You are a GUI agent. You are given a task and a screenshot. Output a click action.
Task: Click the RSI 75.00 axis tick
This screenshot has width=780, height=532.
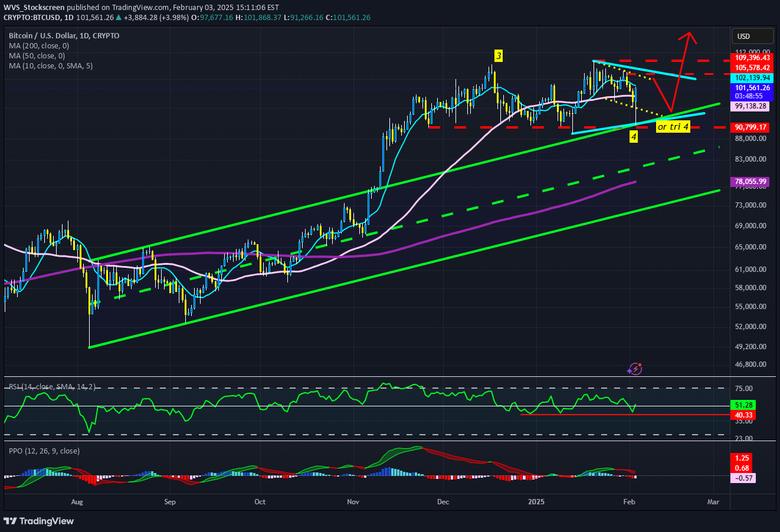(x=744, y=388)
